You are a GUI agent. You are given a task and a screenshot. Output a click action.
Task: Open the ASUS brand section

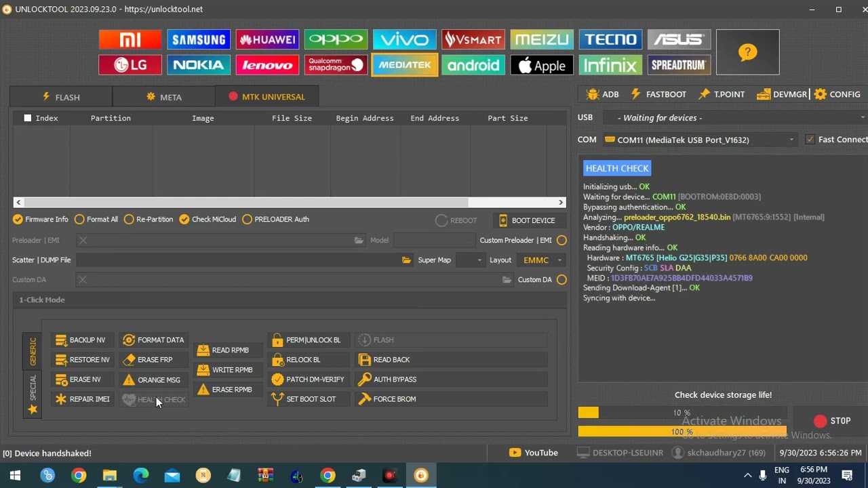(x=678, y=39)
